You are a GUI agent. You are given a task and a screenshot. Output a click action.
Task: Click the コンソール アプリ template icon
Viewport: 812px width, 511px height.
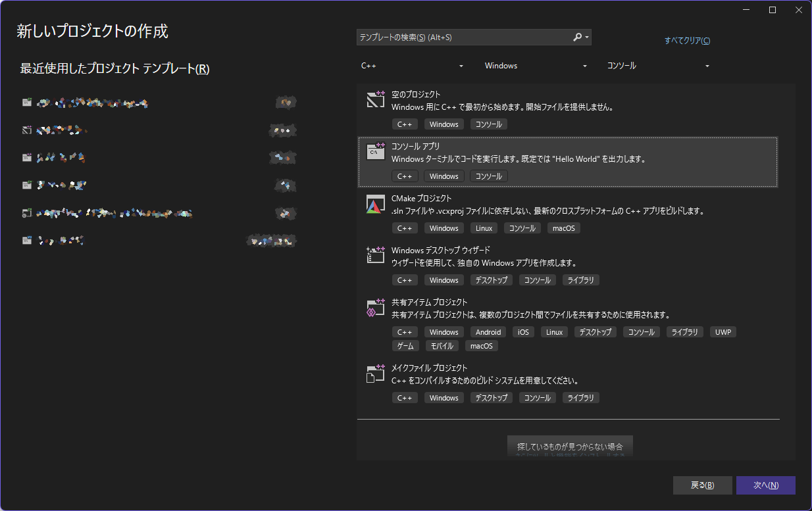tap(375, 152)
